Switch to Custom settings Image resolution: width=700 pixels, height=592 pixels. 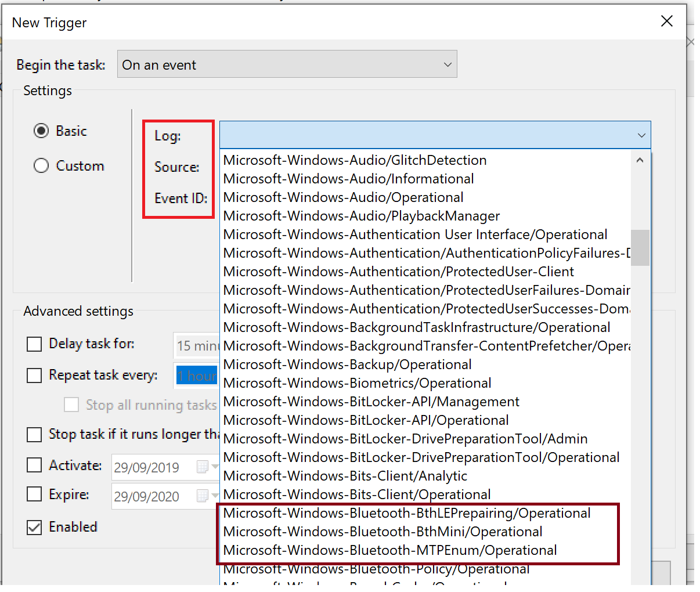pyautogui.click(x=40, y=165)
